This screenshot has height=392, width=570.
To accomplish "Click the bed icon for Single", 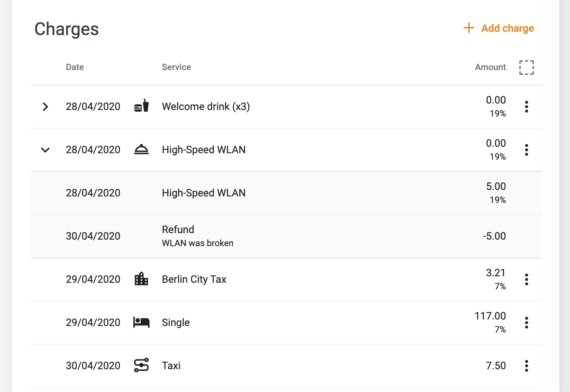I will tap(141, 322).
